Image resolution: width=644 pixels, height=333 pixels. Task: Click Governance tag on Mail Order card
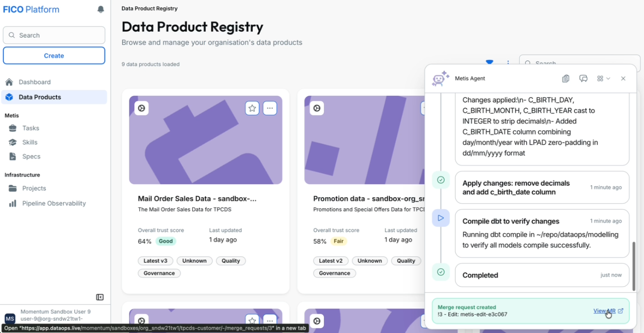click(159, 273)
